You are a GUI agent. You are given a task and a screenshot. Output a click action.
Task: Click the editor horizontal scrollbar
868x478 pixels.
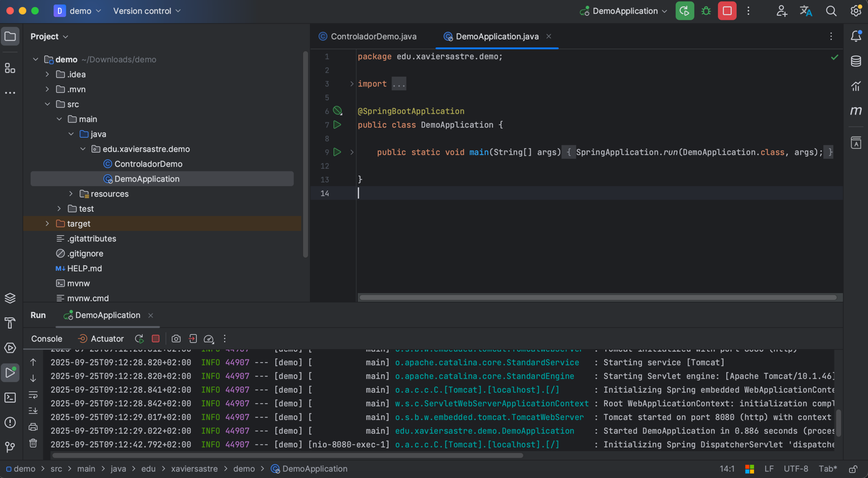click(597, 298)
